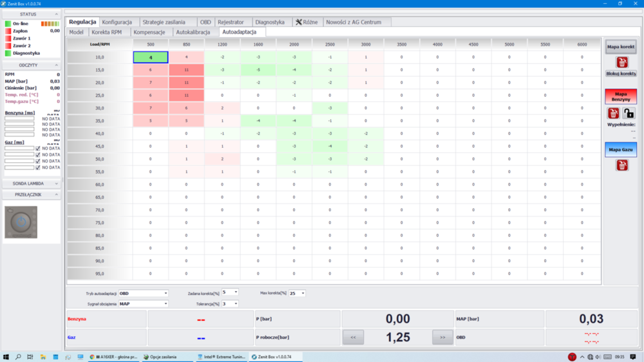Toggle fourth Gaz injector checkbox

(38, 167)
